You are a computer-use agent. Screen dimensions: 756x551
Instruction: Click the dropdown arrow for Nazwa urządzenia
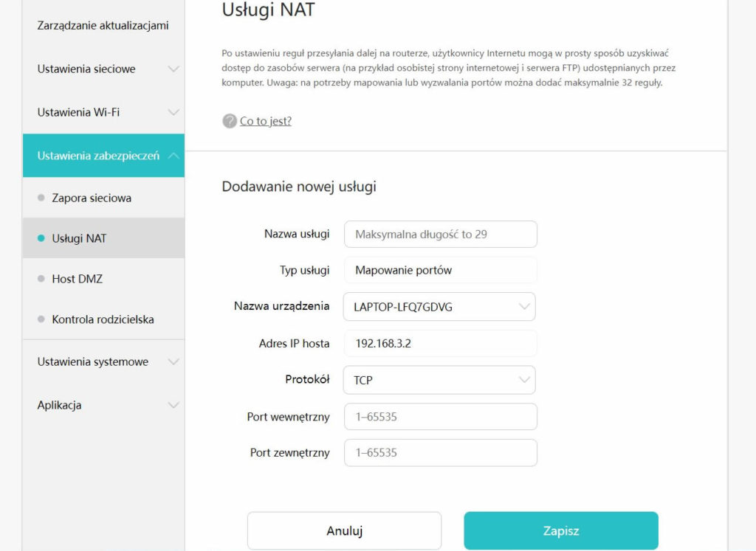point(525,307)
